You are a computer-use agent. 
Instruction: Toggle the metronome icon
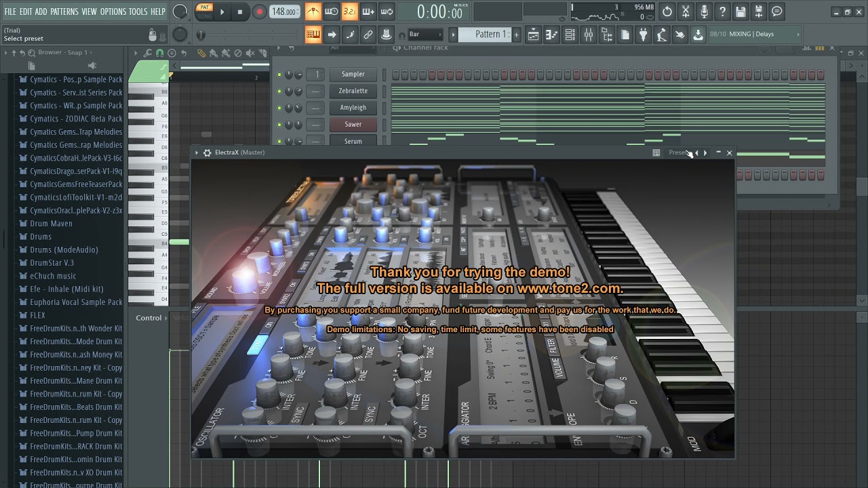coord(313,12)
